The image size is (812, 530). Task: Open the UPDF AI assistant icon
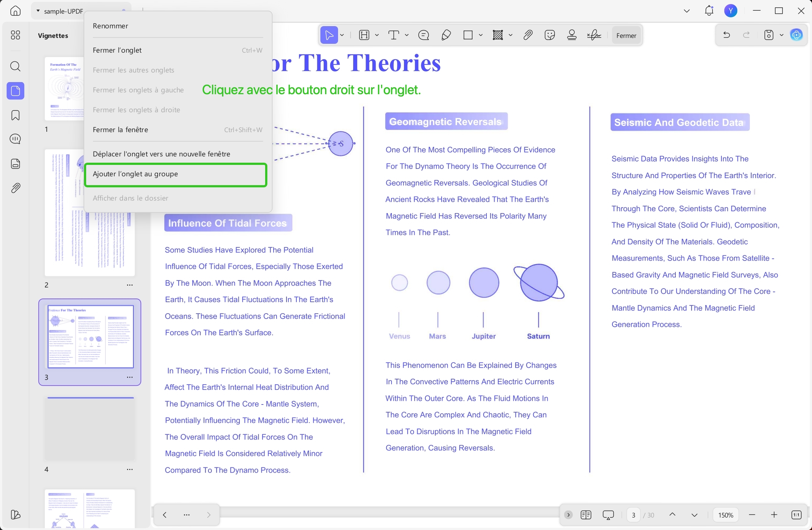click(x=797, y=35)
